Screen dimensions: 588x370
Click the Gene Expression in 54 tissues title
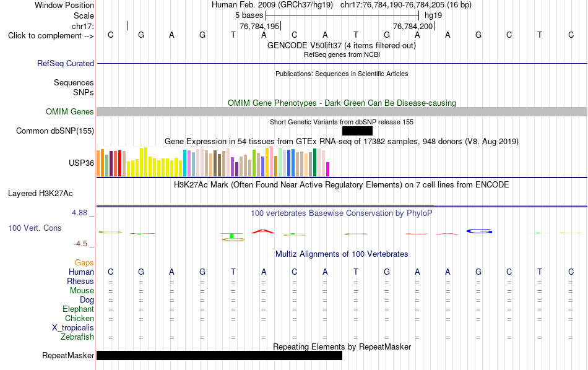point(342,142)
